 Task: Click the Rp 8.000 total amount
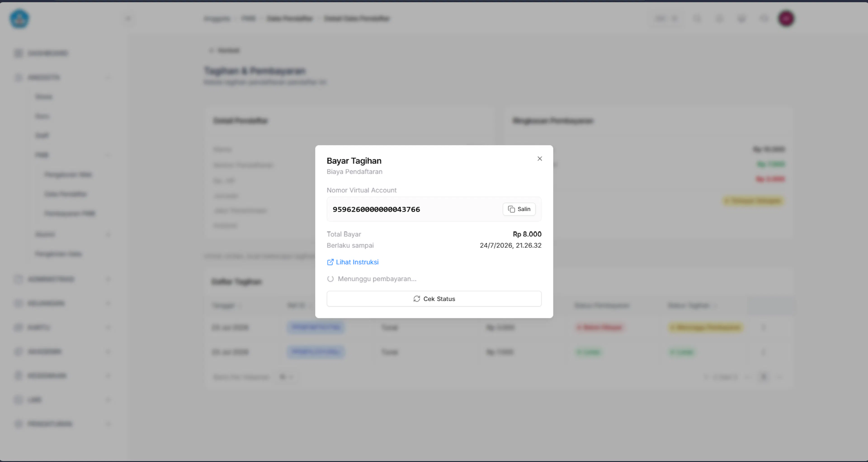[x=527, y=234]
